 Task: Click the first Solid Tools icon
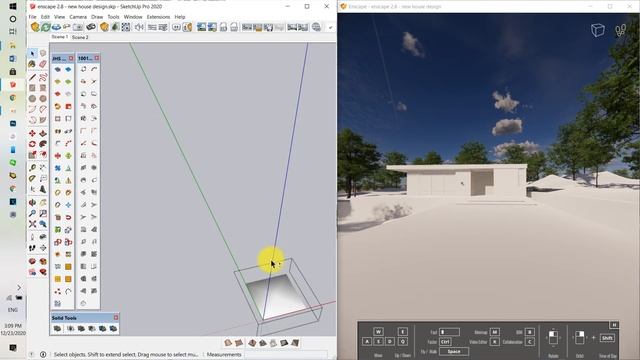[58, 328]
